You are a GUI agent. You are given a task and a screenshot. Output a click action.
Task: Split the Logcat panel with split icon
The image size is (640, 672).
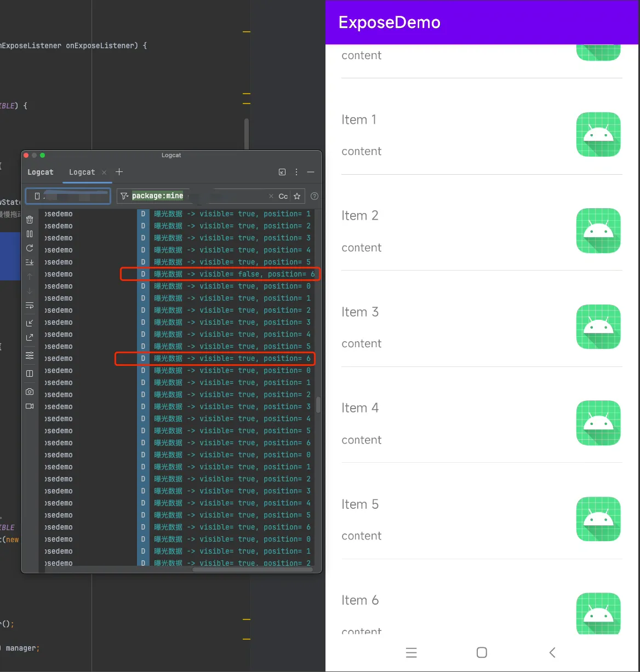(x=30, y=374)
